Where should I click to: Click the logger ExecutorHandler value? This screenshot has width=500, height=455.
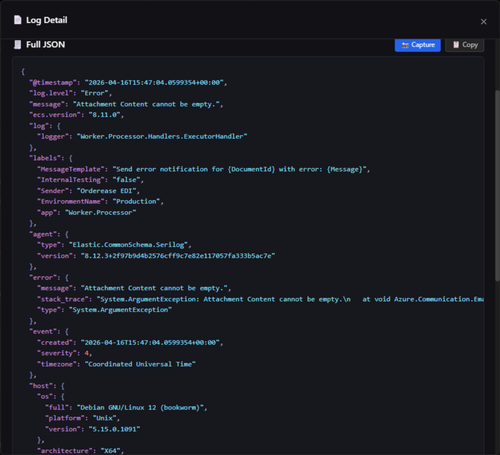coord(162,136)
